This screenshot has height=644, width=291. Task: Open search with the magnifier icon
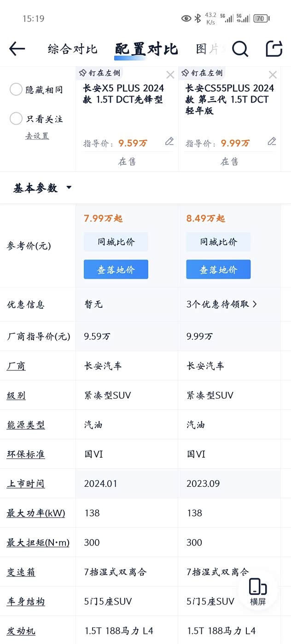(240, 48)
